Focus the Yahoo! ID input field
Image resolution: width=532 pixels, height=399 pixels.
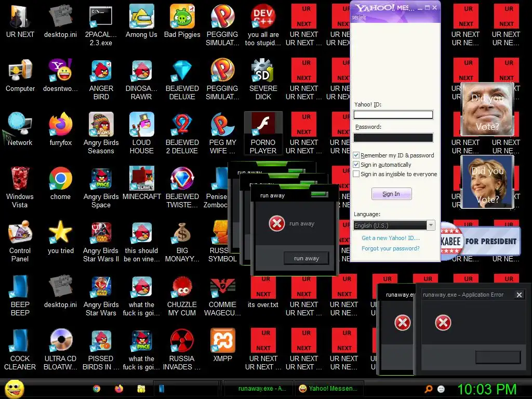[393, 115]
